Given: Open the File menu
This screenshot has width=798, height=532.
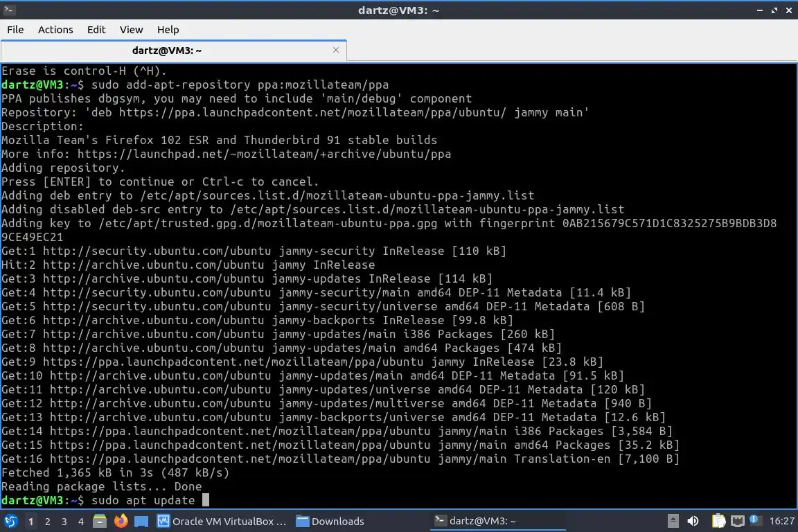Looking at the screenshot, I should pos(15,30).
